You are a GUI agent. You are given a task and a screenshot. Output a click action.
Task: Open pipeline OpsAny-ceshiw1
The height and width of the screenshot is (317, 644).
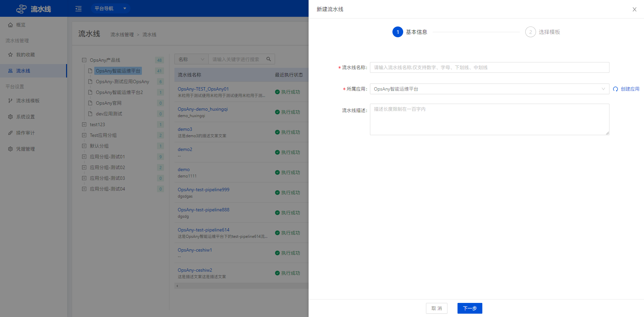[x=195, y=250]
